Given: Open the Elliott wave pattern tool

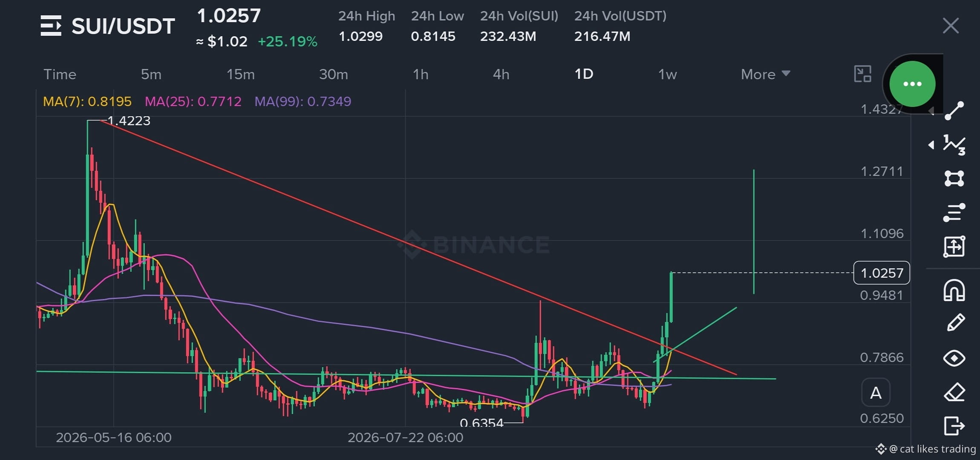Looking at the screenshot, I should [954, 145].
